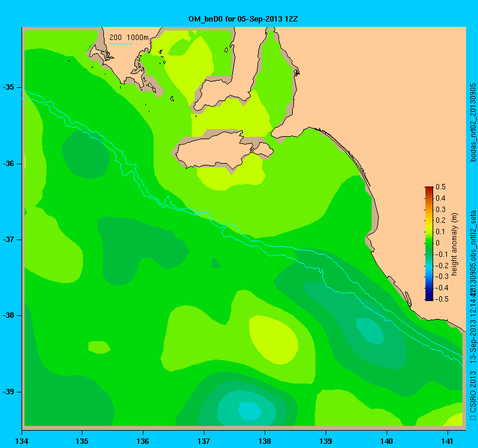Click the '200 1000m' depth contour legend label
The image size is (478, 448).
(x=129, y=38)
